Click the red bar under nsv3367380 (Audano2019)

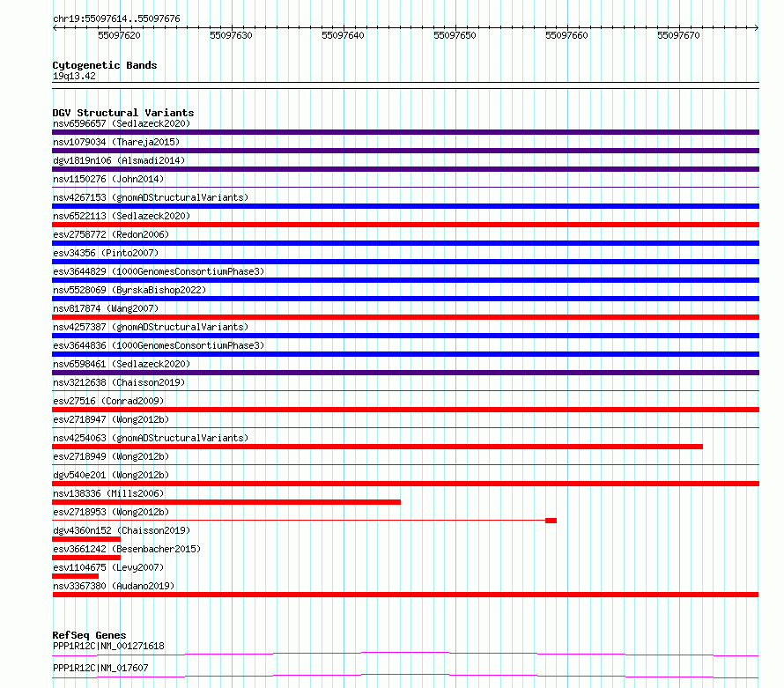click(405, 595)
